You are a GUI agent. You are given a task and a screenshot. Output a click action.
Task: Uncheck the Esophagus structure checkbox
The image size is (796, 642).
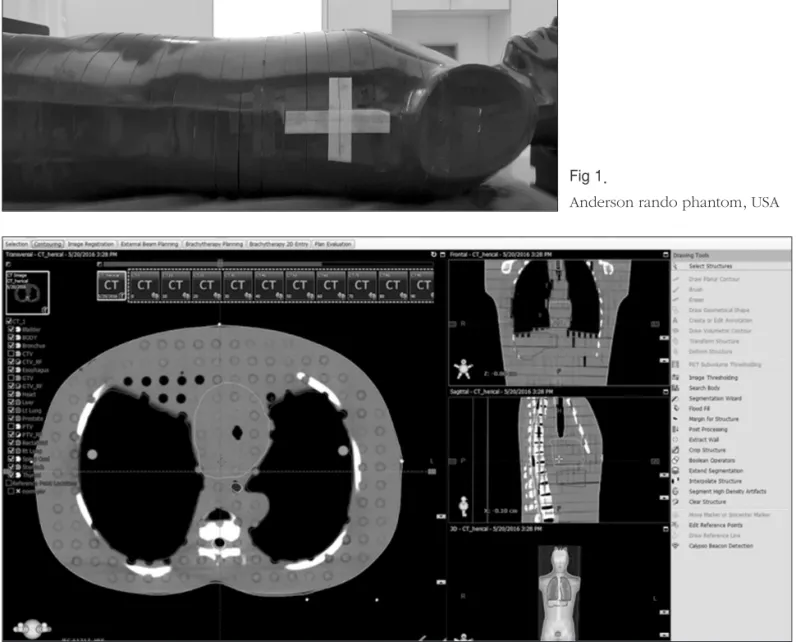11,370
